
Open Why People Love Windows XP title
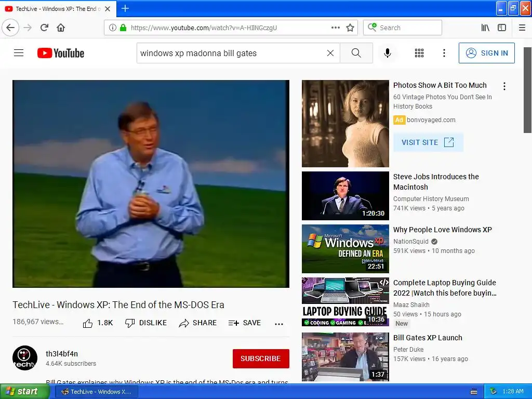pos(443,230)
